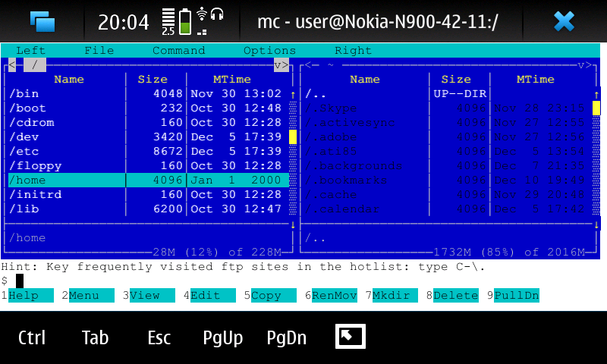Click the left panel path /
The height and width of the screenshot is (364, 607).
(x=35, y=65)
